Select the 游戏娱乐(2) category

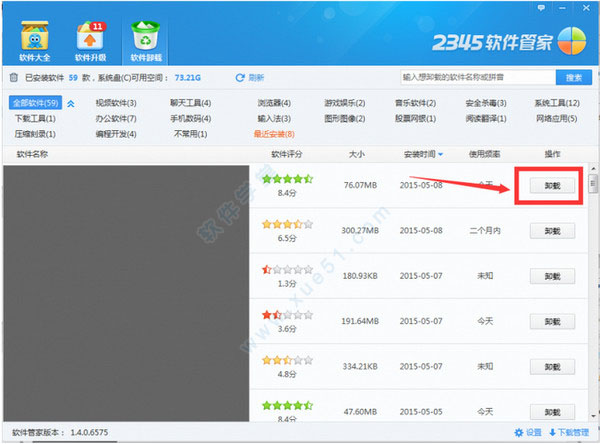tap(345, 103)
